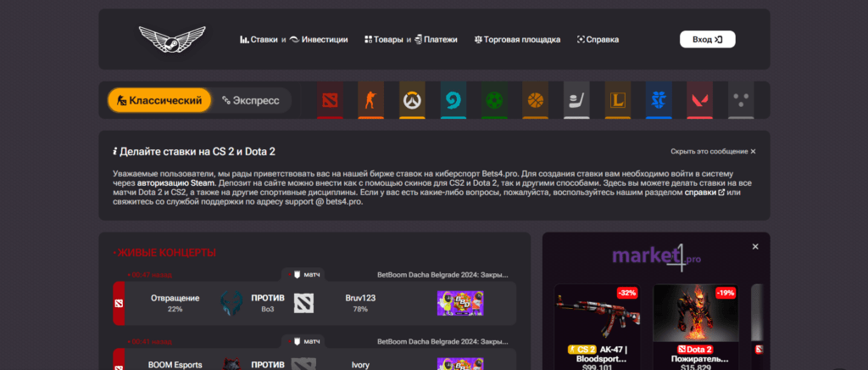Click the 00:47 назад timestamp
This screenshot has width=868, height=370.
click(x=150, y=274)
